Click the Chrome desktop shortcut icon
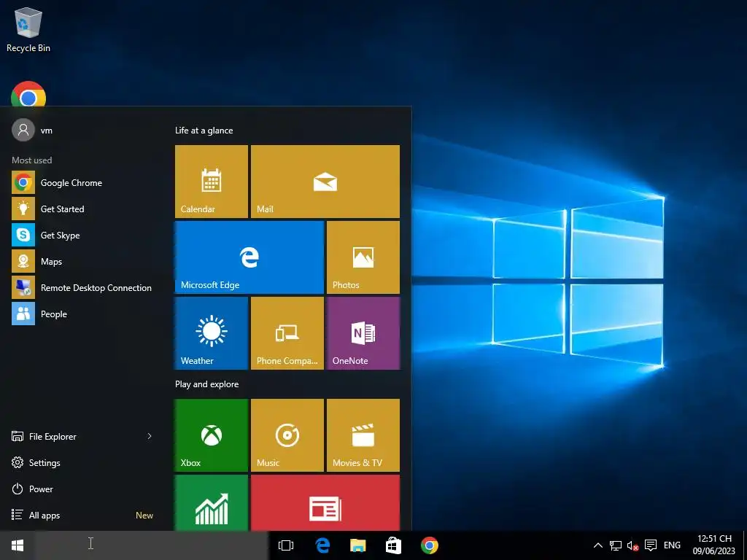 point(28,94)
